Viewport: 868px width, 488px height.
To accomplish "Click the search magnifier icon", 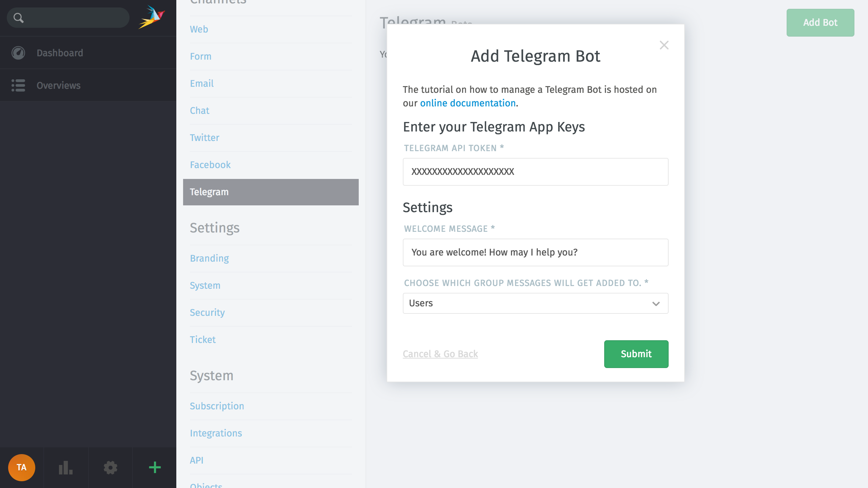I will click(x=19, y=18).
